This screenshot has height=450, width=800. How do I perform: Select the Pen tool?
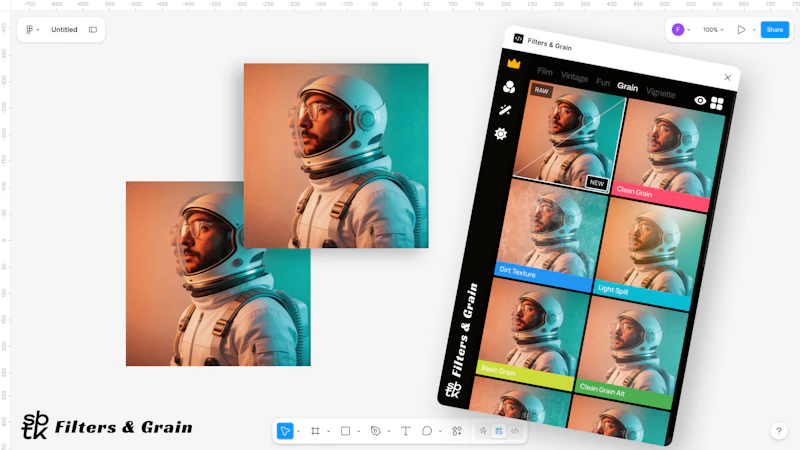(x=376, y=431)
